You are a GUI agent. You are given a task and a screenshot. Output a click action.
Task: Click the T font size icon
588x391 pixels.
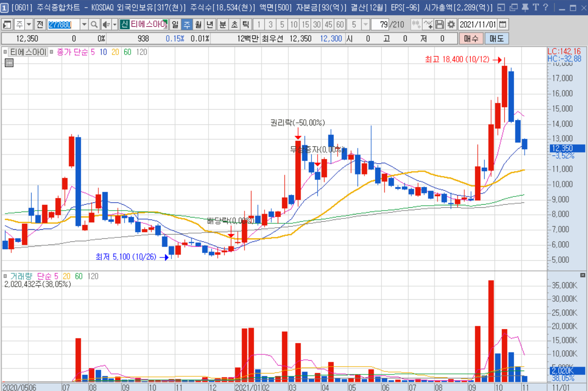coord(535,8)
